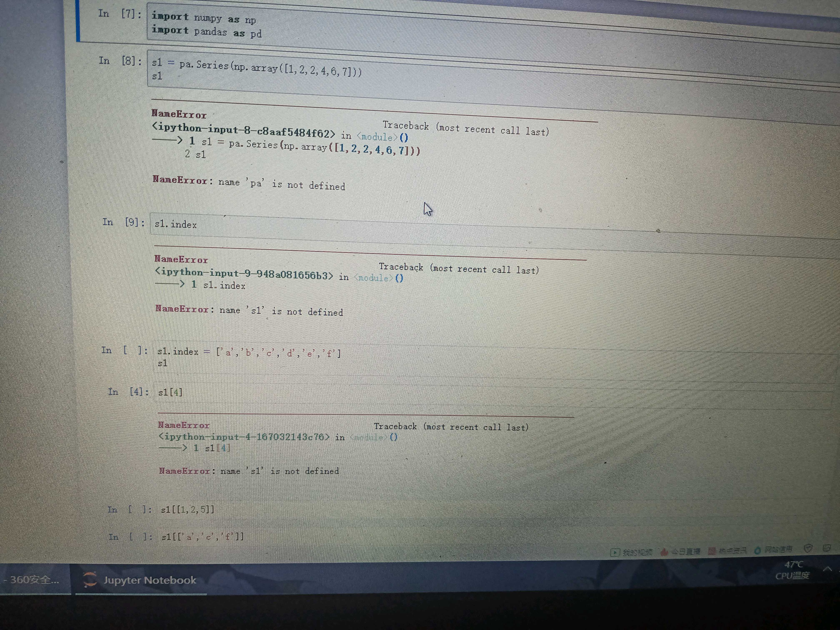Expand the system tray hidden icons arrow

[x=828, y=569]
